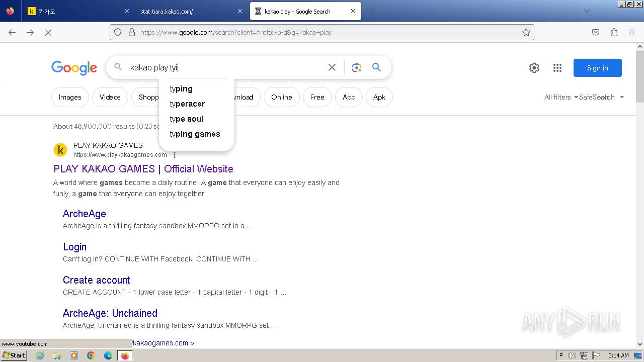Open PLAY KAKAO GAMES Official Website result
The width and height of the screenshot is (644, 362).
tap(143, 169)
